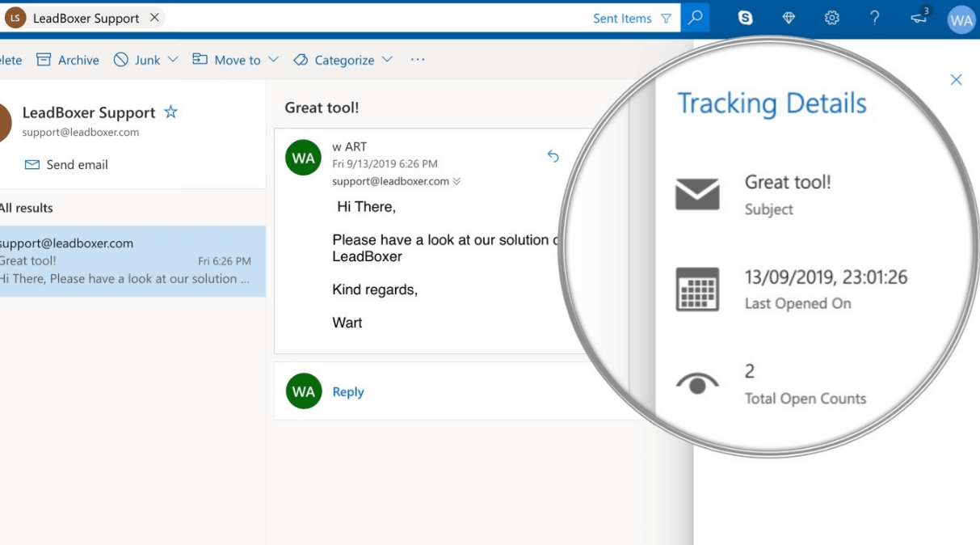Star LeadBoxer Support as favorite
This screenshot has height=545, width=980.
pos(170,112)
